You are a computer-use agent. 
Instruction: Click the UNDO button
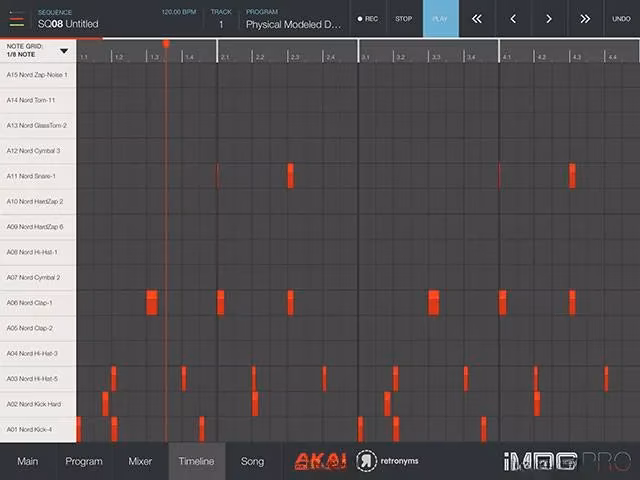tap(621, 19)
